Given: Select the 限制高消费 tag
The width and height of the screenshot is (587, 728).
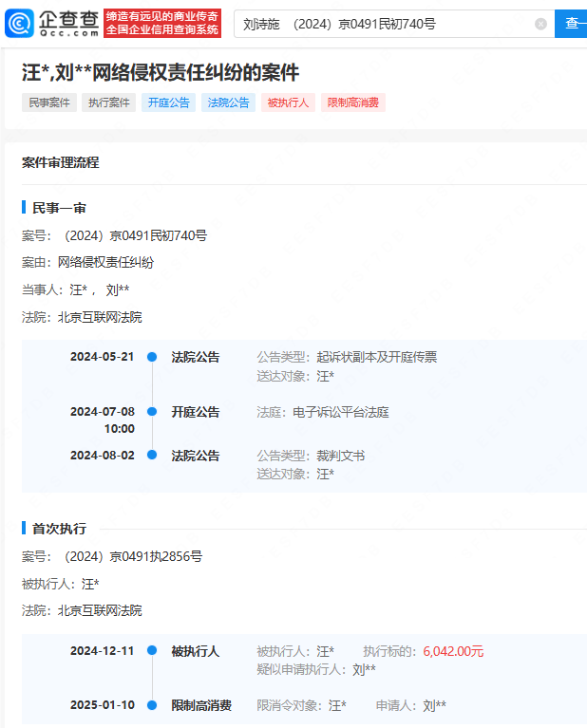Looking at the screenshot, I should tap(353, 103).
